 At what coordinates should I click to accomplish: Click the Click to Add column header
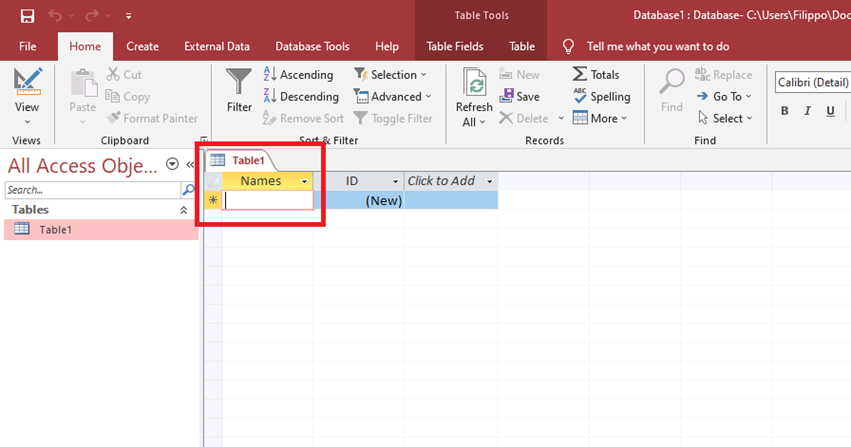pyautogui.click(x=441, y=181)
